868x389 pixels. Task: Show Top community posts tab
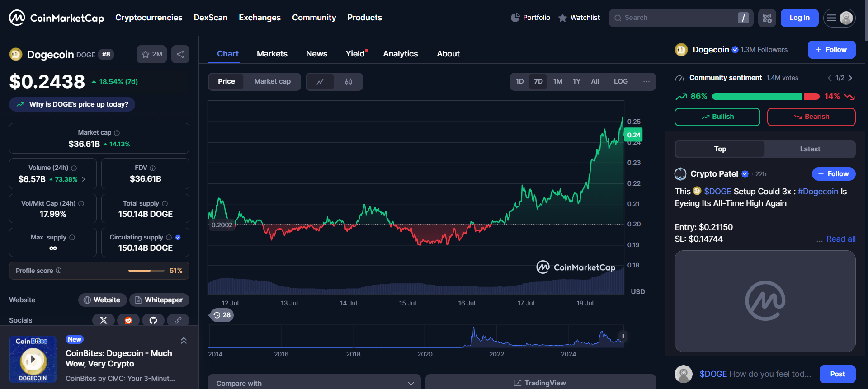click(x=720, y=149)
